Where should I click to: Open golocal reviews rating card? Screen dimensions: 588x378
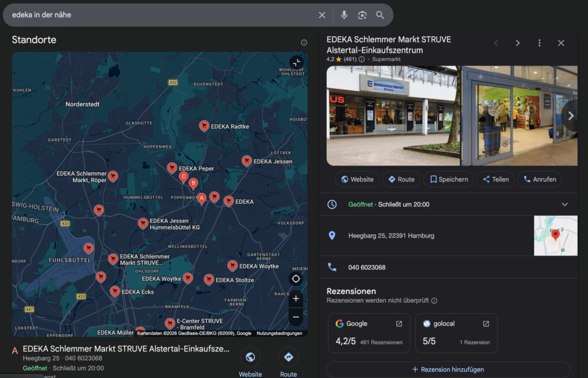tap(456, 333)
